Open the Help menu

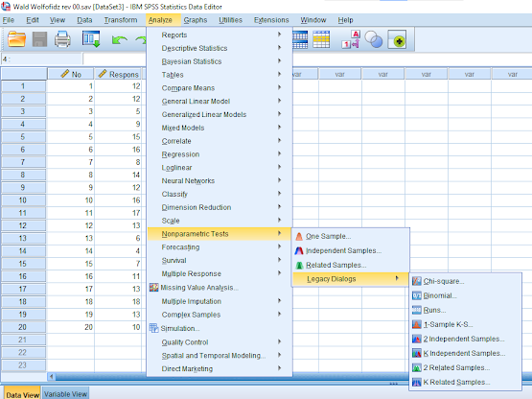pos(345,20)
